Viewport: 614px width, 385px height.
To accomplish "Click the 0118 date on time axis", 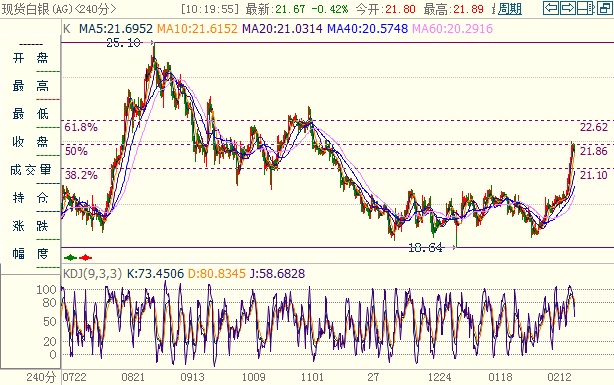I will [x=500, y=377].
